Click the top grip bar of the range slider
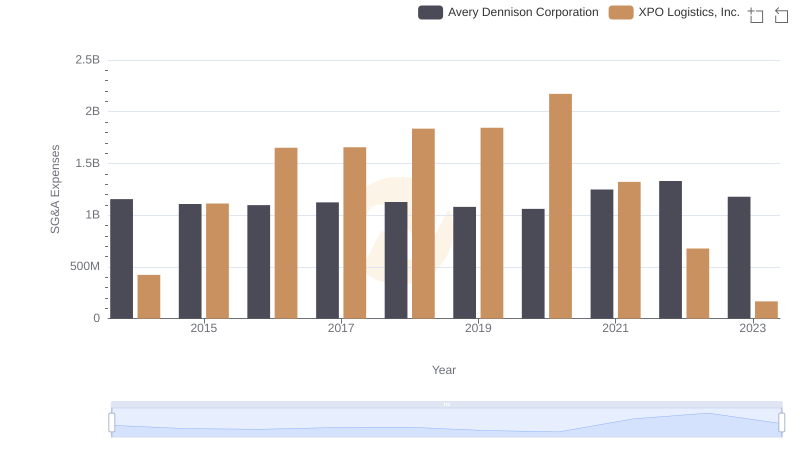The width and height of the screenshot is (800, 461). coord(446,404)
